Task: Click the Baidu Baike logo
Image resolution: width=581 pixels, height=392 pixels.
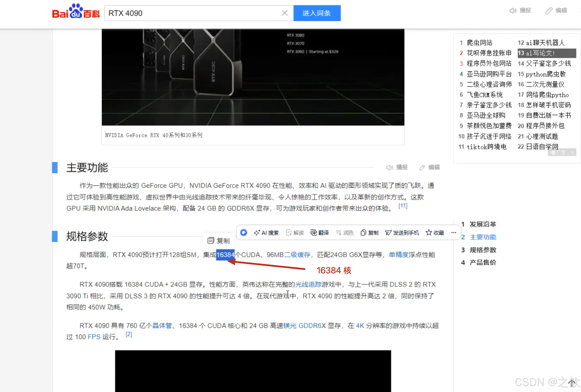Action: tap(76, 11)
